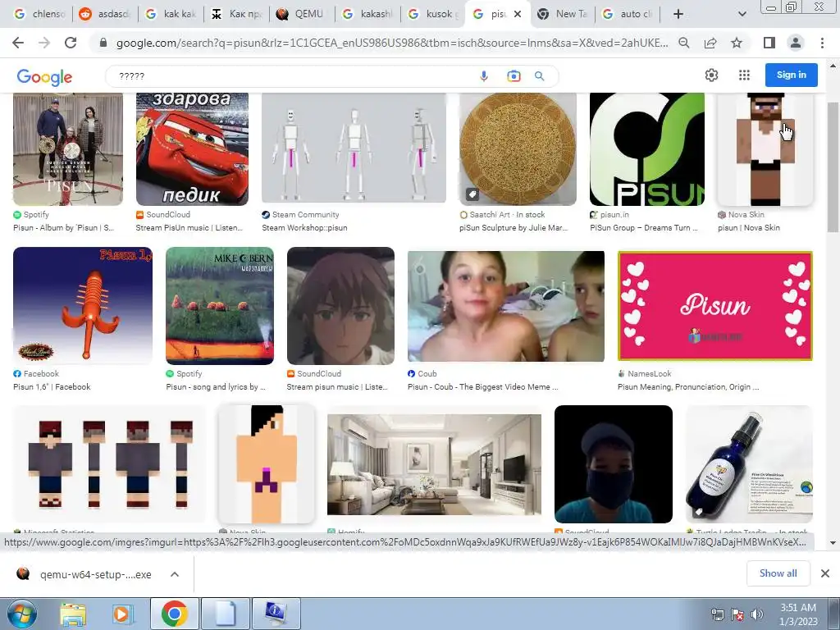Open pink Pisun hearts NamesLook image

point(715,306)
